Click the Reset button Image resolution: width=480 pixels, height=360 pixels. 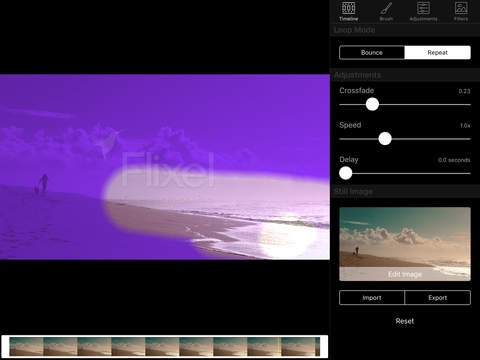point(405,321)
